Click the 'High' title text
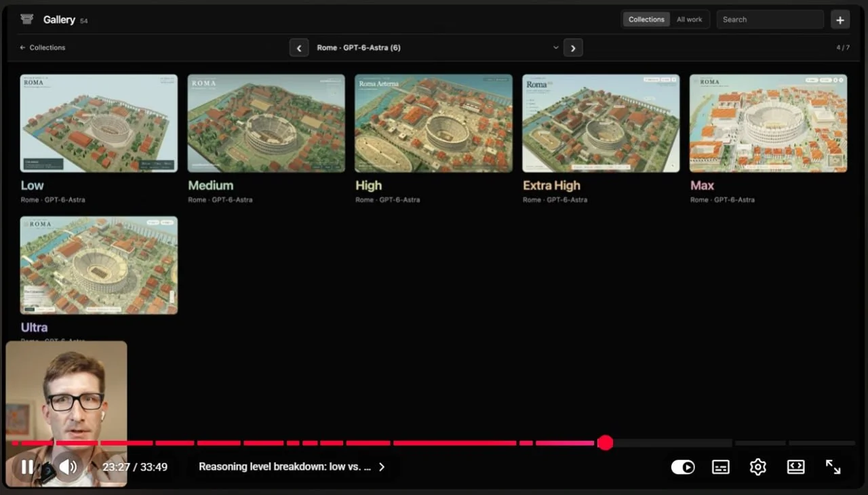 pos(368,185)
